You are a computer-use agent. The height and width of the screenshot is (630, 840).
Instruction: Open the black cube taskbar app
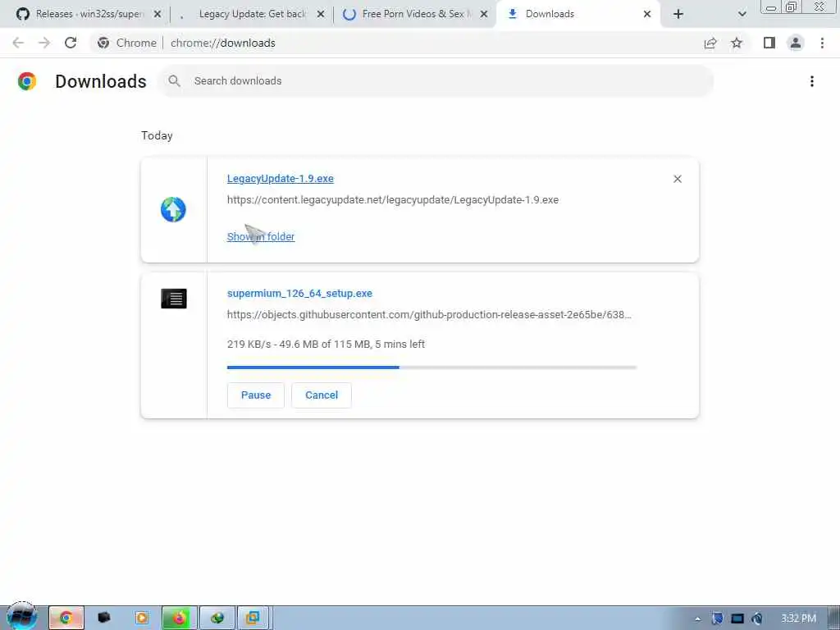104,619
